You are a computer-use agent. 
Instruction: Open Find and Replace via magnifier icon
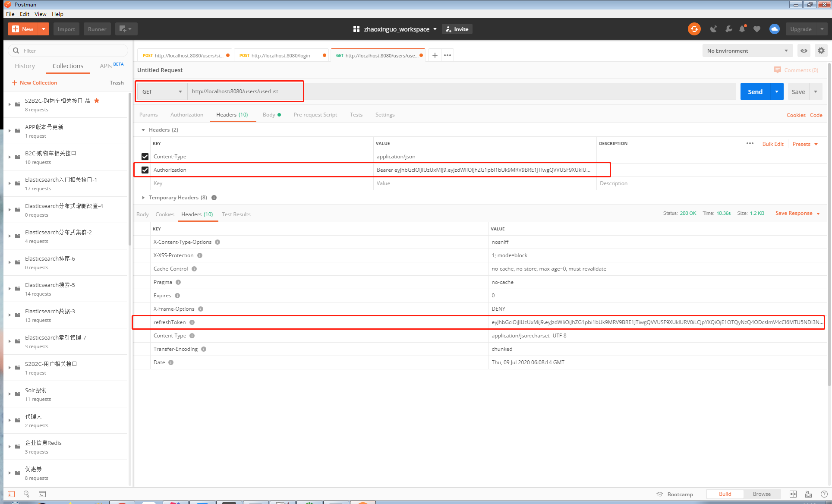pyautogui.click(x=26, y=494)
